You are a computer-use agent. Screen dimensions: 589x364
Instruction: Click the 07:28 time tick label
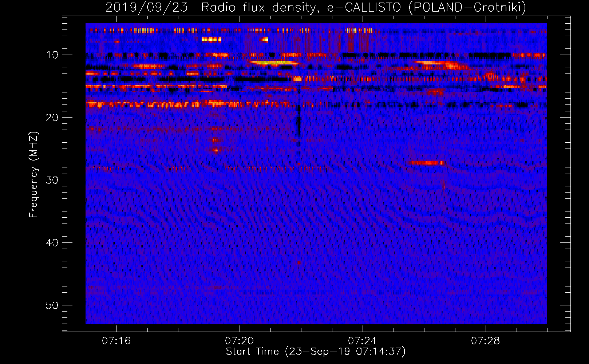coord(486,341)
